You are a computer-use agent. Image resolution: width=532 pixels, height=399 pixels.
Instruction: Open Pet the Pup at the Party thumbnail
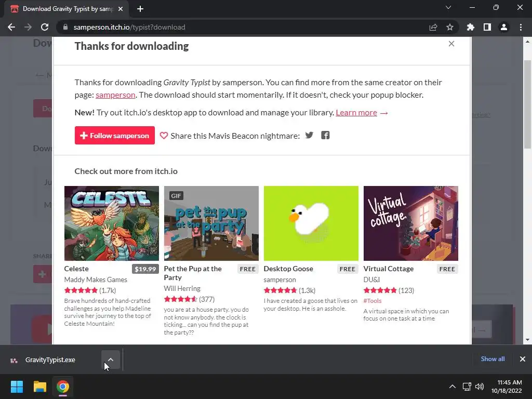coord(211,223)
